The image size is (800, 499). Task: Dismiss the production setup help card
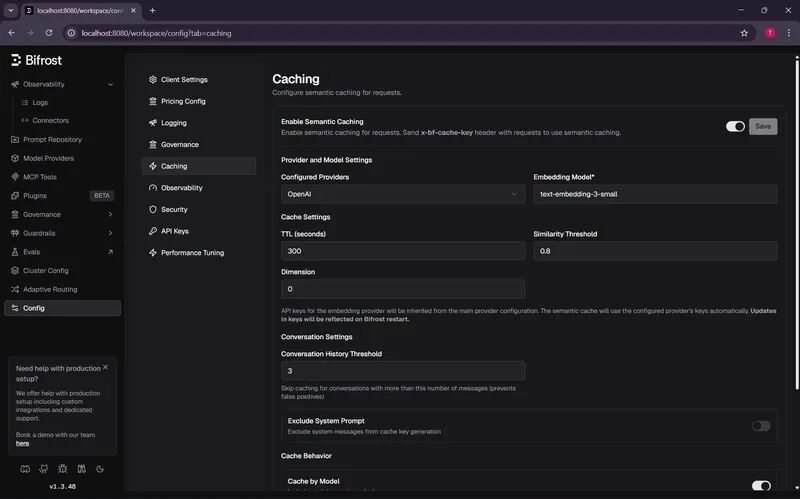tap(105, 367)
